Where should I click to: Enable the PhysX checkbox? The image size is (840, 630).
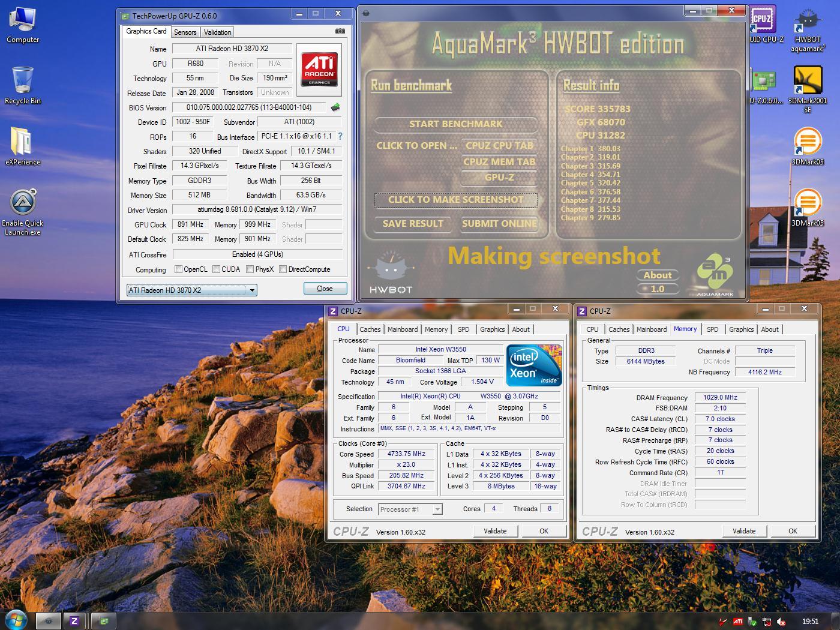pos(250,269)
